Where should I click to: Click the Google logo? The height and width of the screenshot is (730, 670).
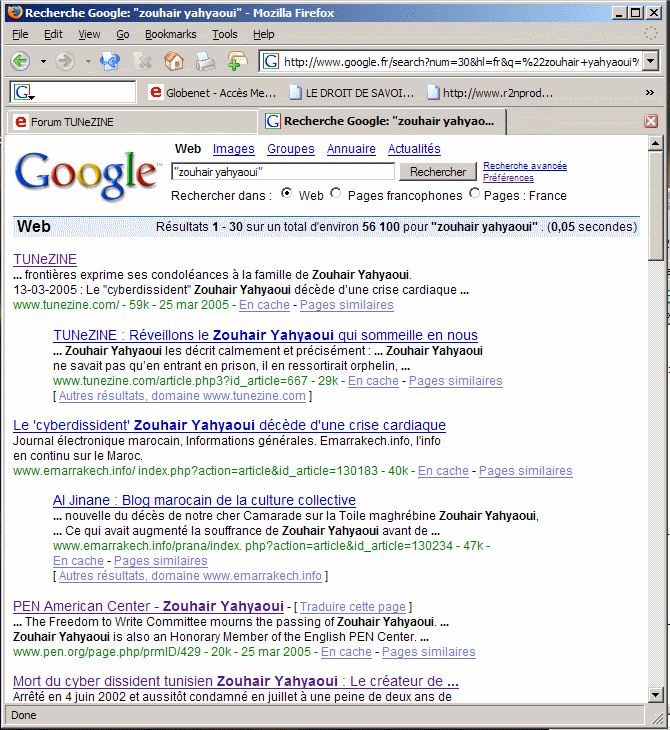(87, 176)
